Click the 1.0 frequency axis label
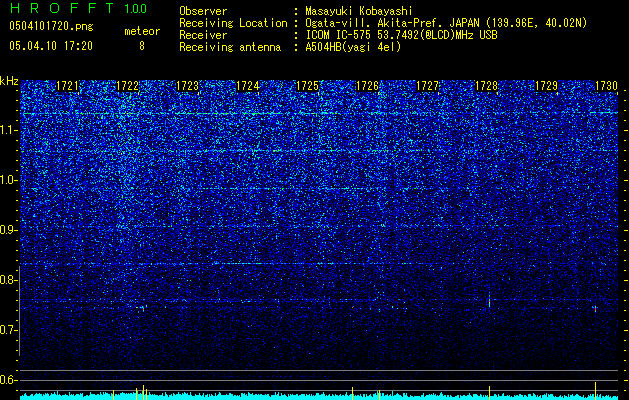The height and width of the screenshot is (400, 629). pos(9,180)
